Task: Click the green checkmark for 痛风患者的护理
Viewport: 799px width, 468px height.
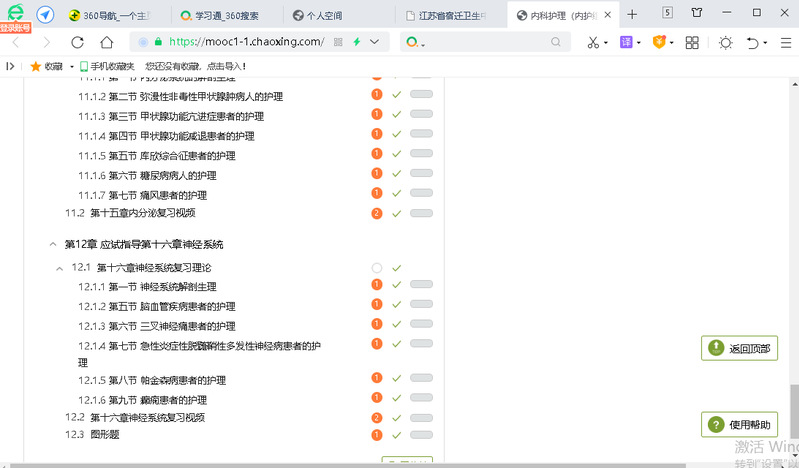Action: 397,193
